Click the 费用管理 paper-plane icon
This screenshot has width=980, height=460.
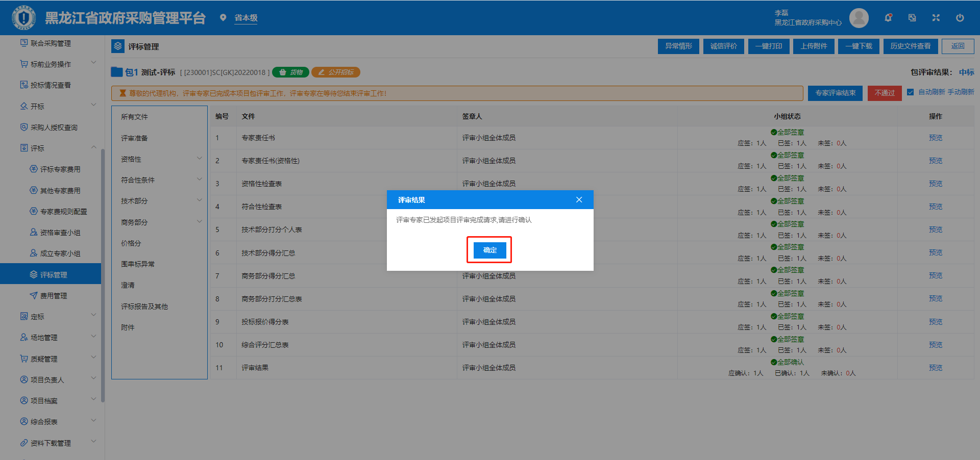34,295
